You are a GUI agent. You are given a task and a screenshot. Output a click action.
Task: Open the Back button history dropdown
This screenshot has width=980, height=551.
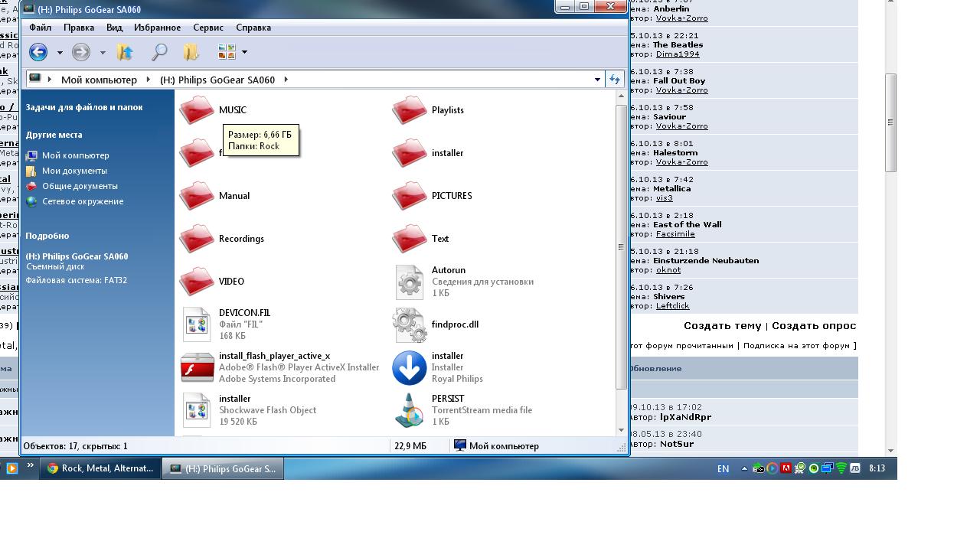[60, 52]
